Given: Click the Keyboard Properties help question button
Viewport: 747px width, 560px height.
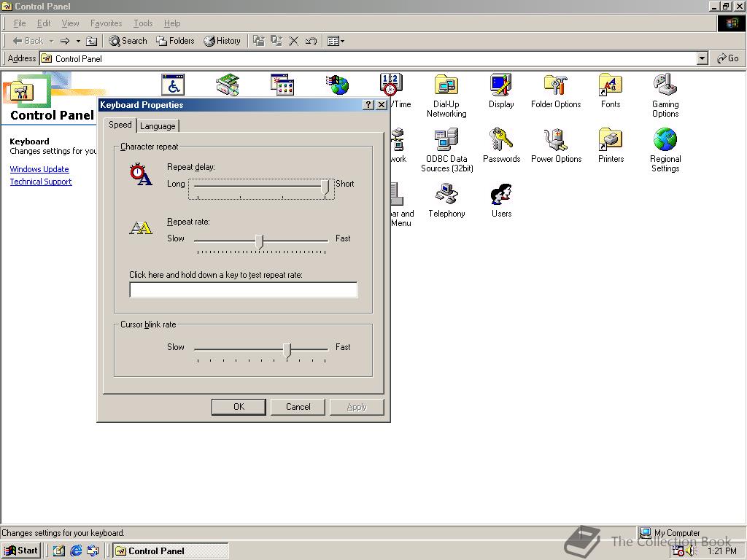Looking at the screenshot, I should pyautogui.click(x=368, y=105).
